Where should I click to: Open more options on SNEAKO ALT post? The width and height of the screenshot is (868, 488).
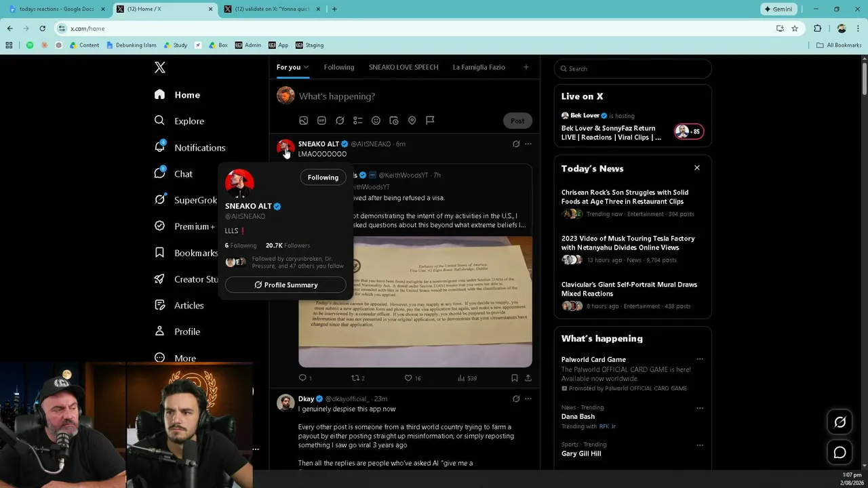(x=528, y=144)
